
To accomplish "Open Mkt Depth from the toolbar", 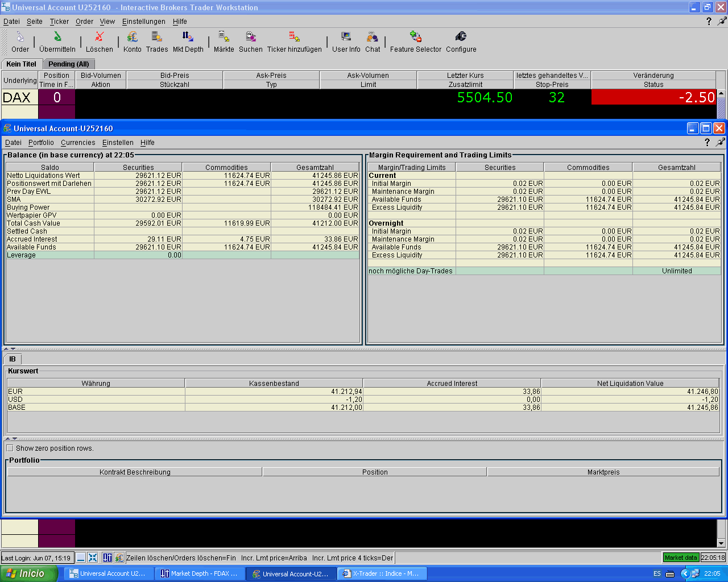I will (x=188, y=38).
